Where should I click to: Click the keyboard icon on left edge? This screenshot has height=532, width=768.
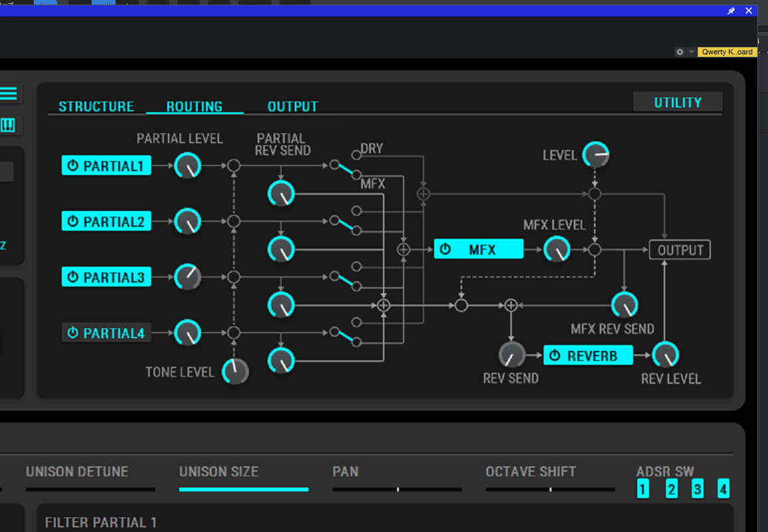coord(9,125)
